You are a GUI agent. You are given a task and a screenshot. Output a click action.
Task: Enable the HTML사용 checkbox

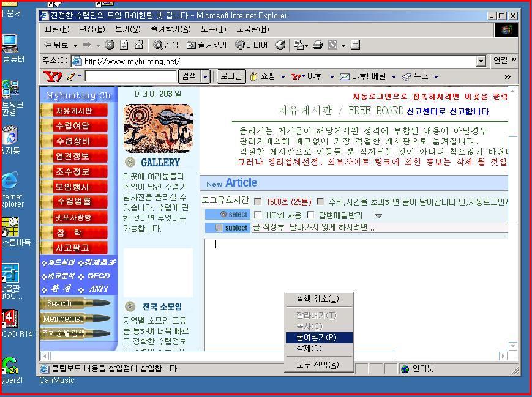point(258,215)
